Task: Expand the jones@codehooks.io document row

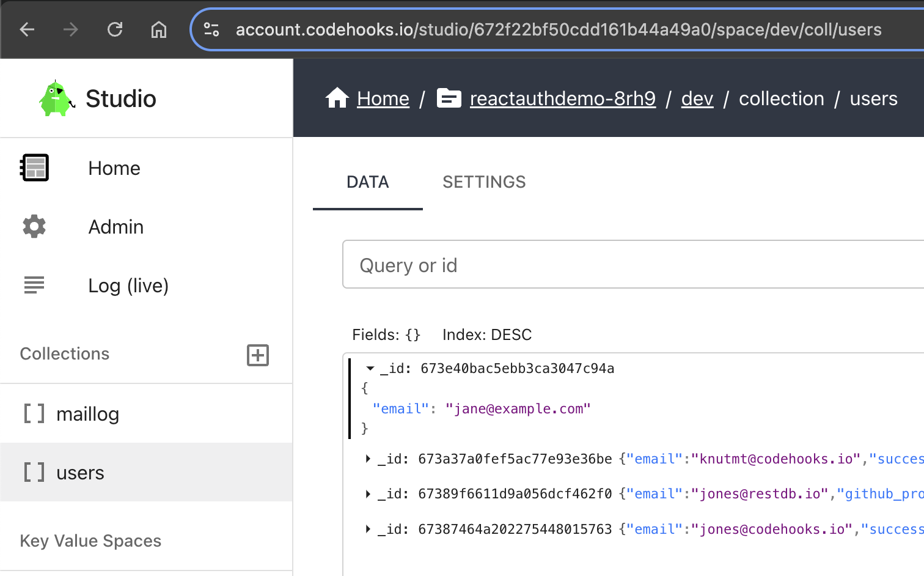Action: 367,529
